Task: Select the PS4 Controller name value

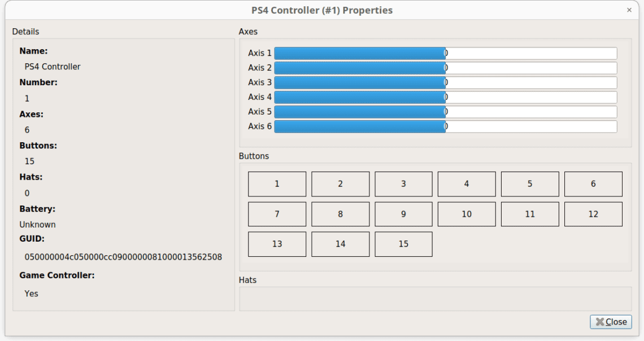Action: [53, 67]
